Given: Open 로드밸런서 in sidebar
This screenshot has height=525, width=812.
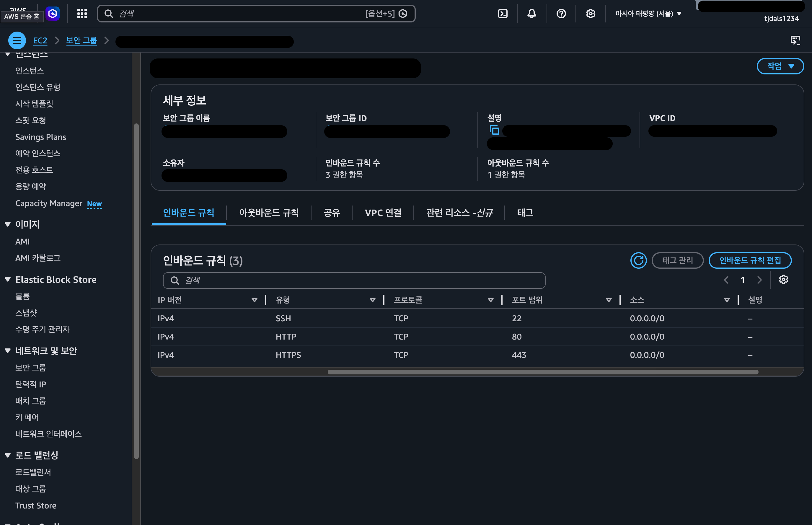Looking at the screenshot, I should coord(33,472).
